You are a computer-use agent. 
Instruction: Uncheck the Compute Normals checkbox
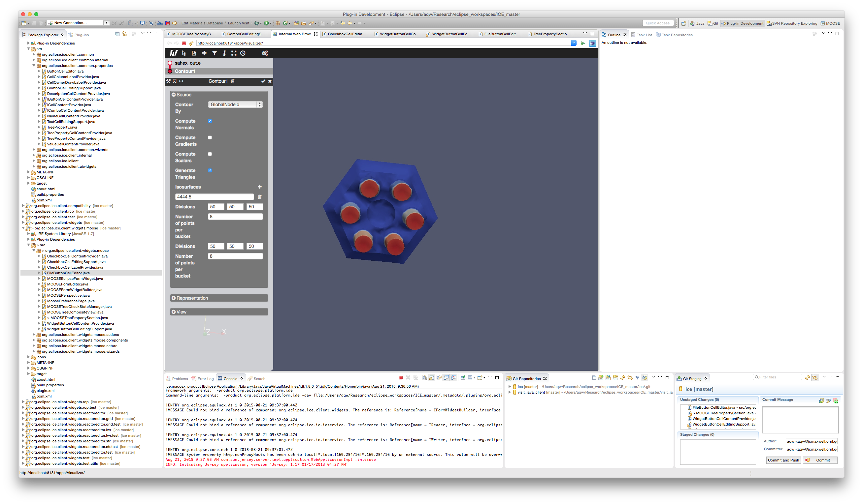pos(210,121)
